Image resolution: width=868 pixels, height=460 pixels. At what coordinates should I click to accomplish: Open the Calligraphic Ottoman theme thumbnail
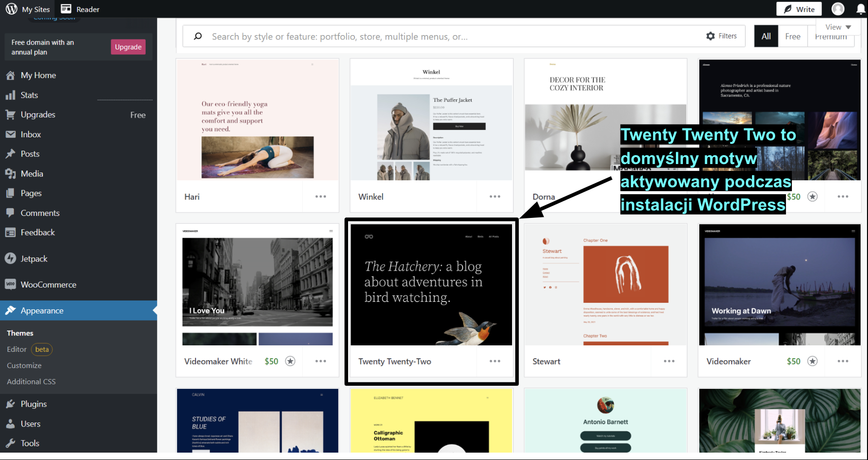(432, 420)
